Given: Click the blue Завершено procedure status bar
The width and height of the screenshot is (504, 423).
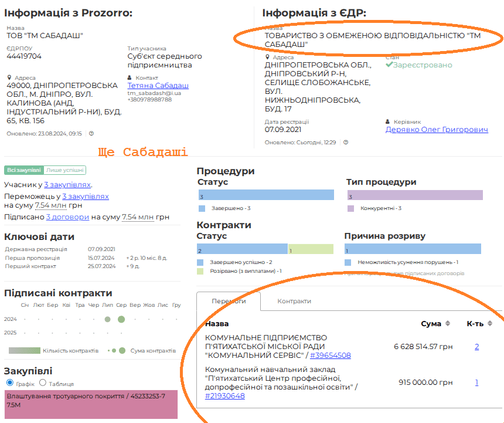Looking at the screenshot, I should coord(265,195).
